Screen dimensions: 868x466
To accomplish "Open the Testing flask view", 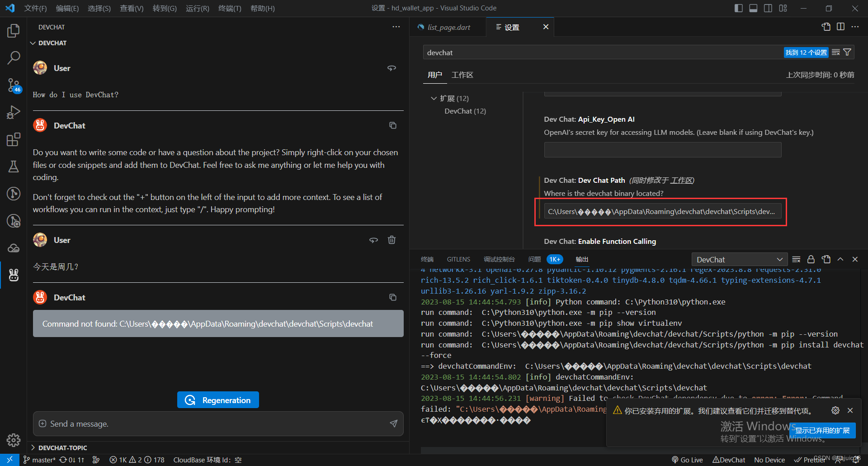I will 14,166.
